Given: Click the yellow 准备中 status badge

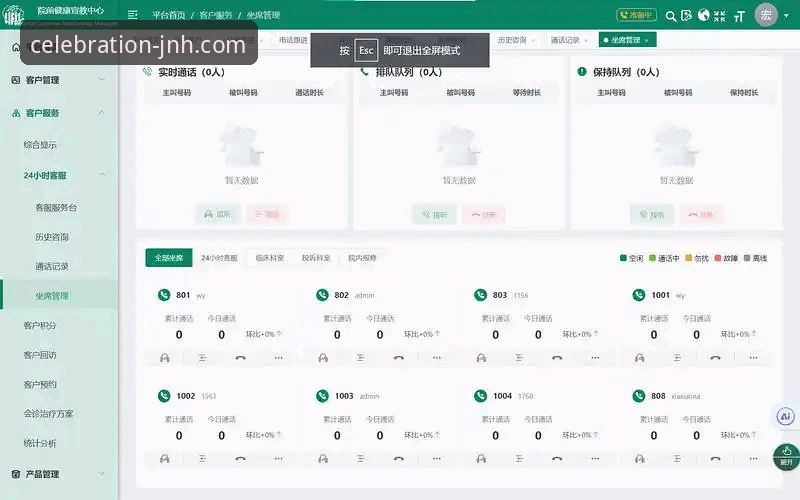Looking at the screenshot, I should click(x=636, y=15).
